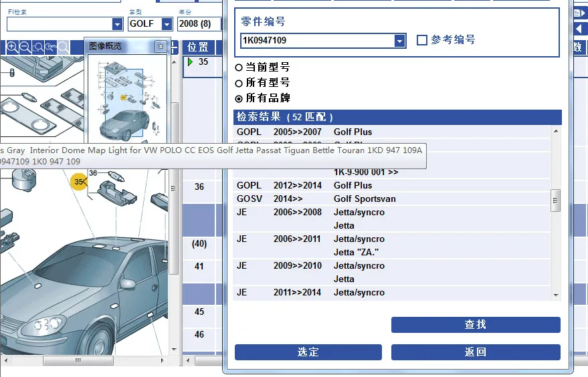Viewport: 588px width, 377px height.
Task: Select the 所有品牌 radio option
Action: point(239,99)
